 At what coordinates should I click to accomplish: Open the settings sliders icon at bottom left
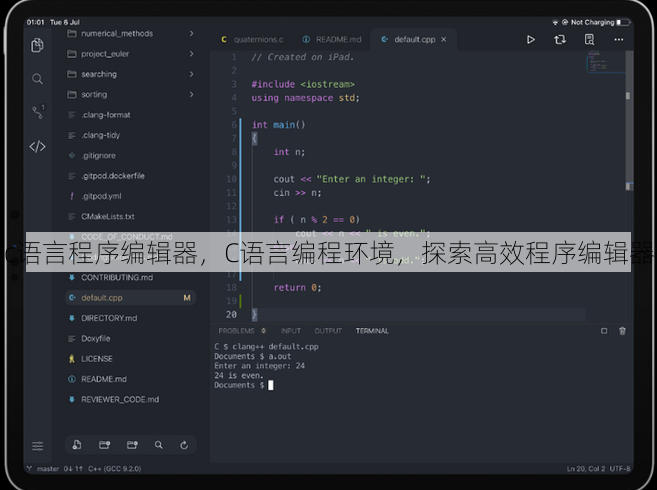tap(38, 446)
